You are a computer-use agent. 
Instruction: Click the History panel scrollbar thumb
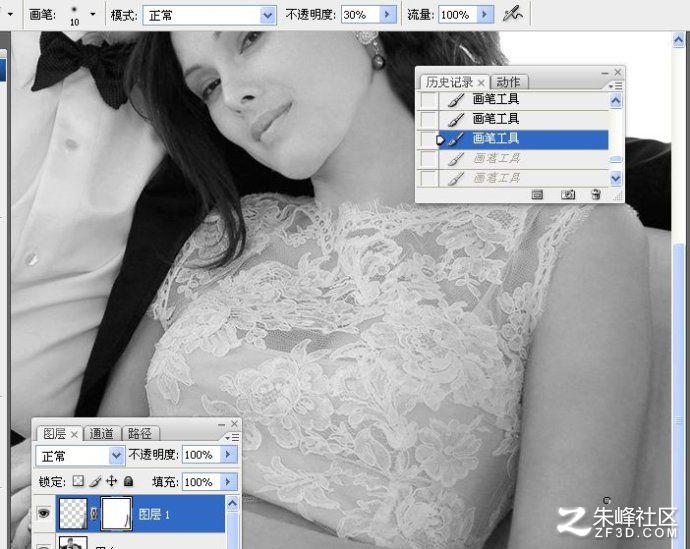point(616,159)
